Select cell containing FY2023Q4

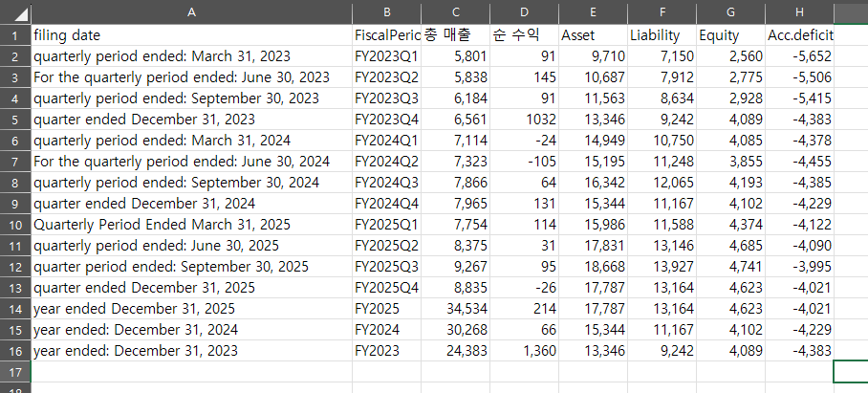pos(386,120)
